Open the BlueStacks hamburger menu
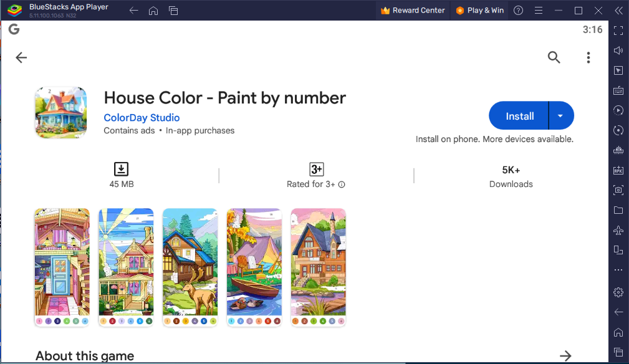 539,11
